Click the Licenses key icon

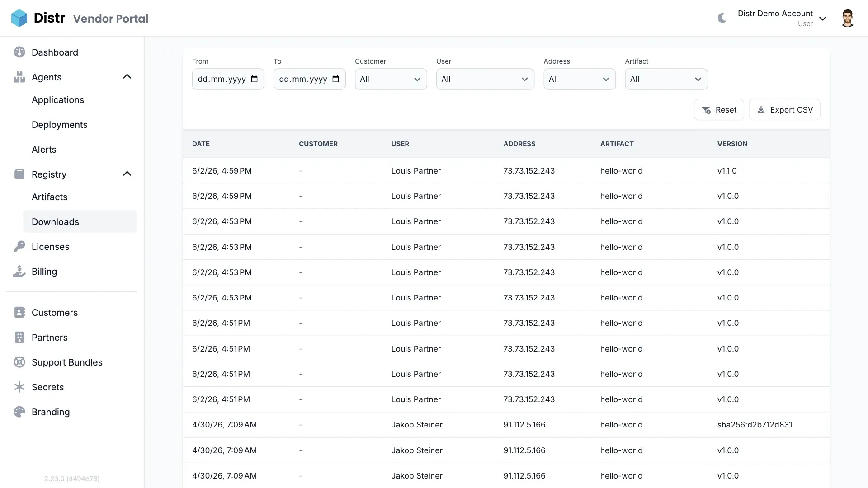(x=19, y=246)
